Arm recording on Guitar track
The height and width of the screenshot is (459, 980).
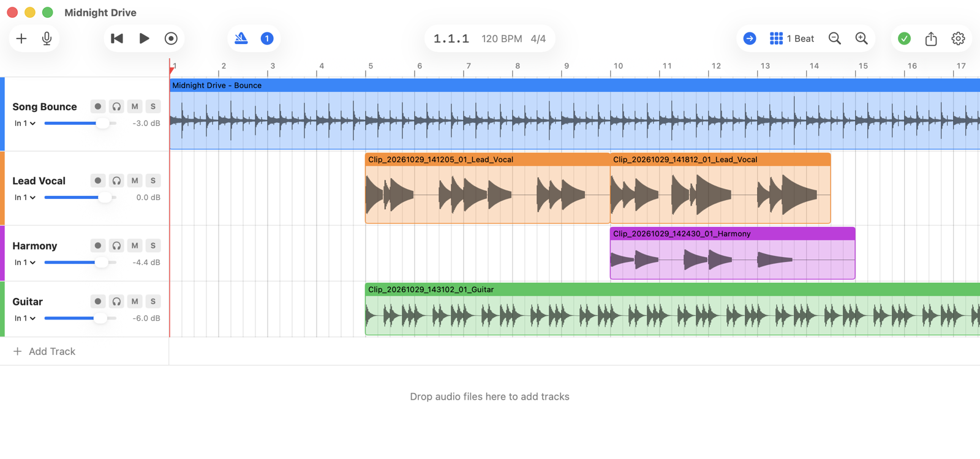97,301
